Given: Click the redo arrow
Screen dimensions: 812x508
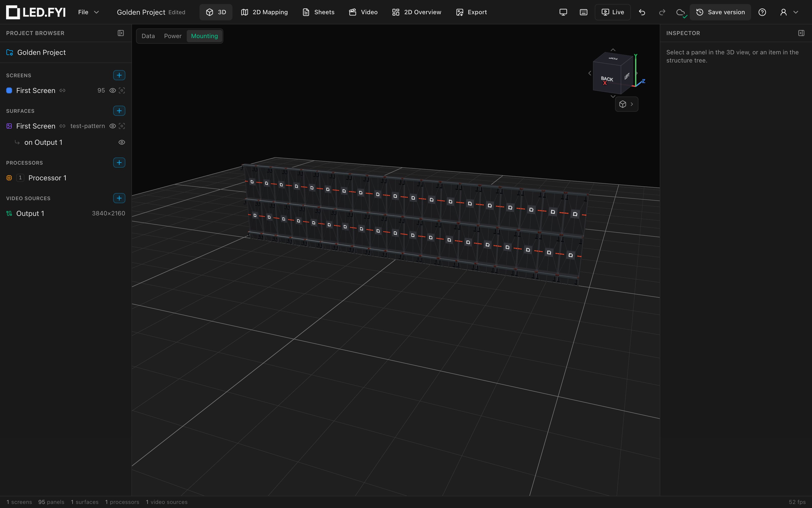Looking at the screenshot, I should pyautogui.click(x=662, y=12).
